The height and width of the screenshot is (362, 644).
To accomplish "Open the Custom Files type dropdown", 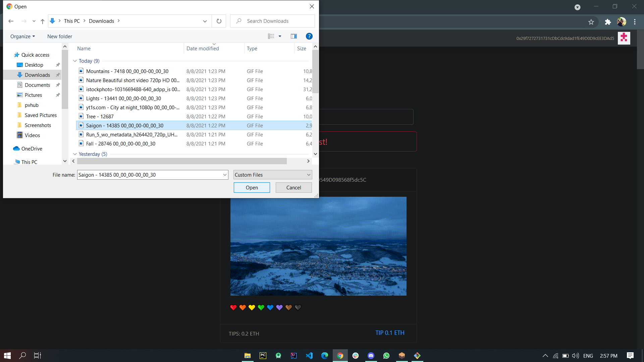I will point(273,175).
